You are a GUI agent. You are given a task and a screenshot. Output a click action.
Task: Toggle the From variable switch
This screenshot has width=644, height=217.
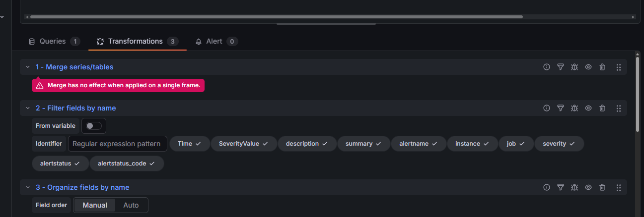coord(93,126)
